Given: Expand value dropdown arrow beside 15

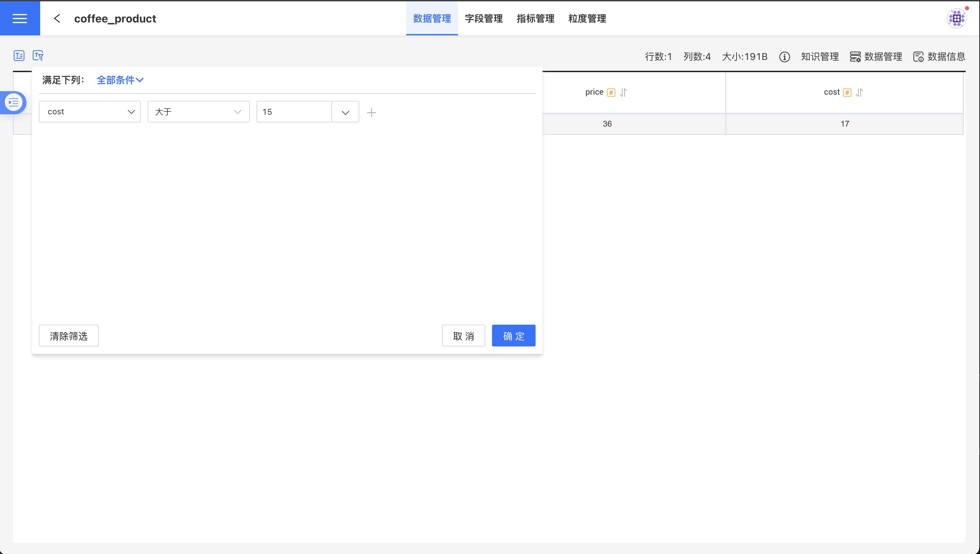Looking at the screenshot, I should [x=345, y=112].
